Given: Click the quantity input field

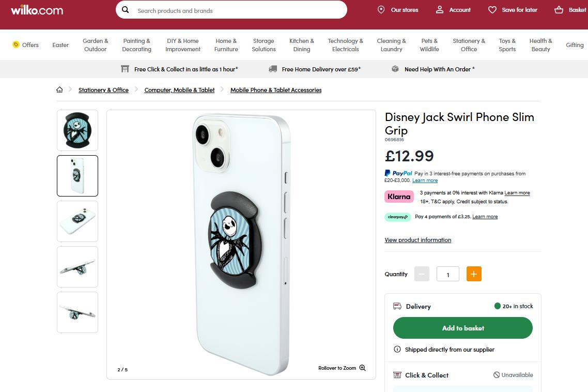Looking at the screenshot, I should point(448,275).
